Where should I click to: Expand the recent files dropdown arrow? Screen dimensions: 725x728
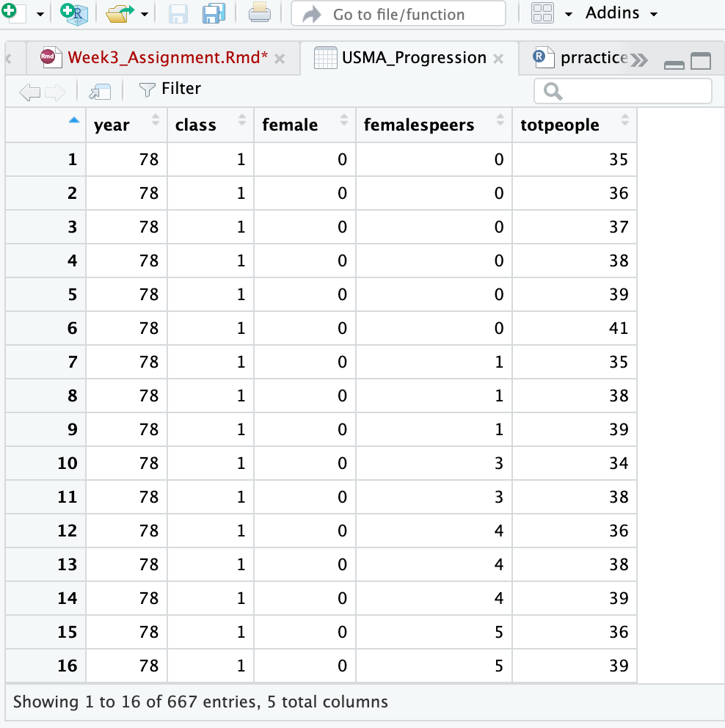point(145,15)
